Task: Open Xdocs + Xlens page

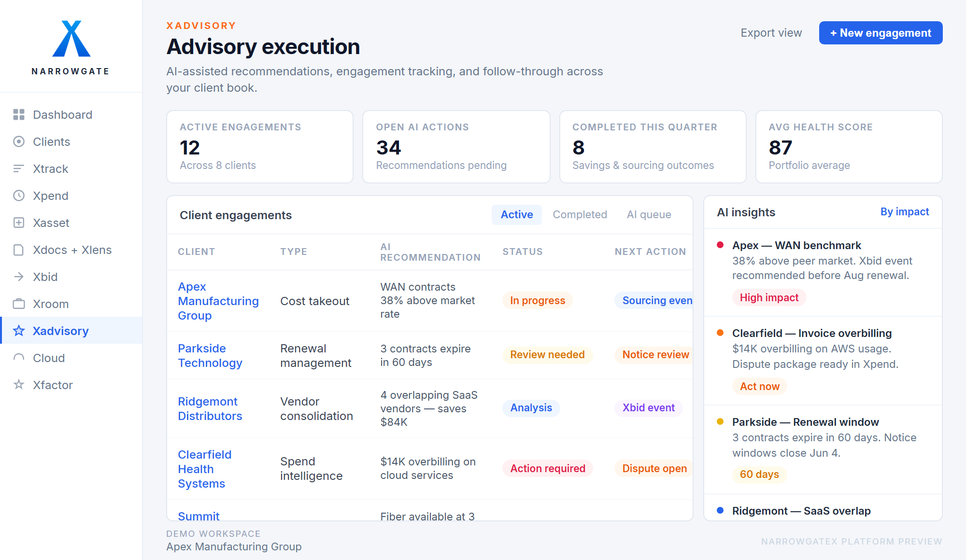Action: click(x=71, y=250)
